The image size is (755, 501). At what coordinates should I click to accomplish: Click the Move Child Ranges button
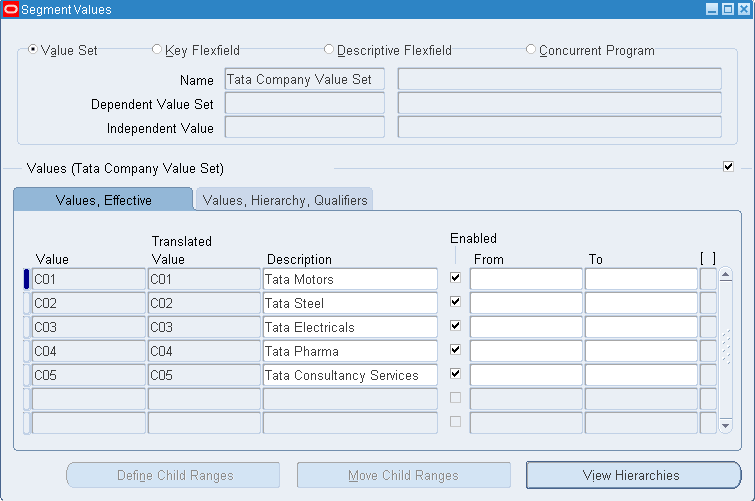point(403,475)
